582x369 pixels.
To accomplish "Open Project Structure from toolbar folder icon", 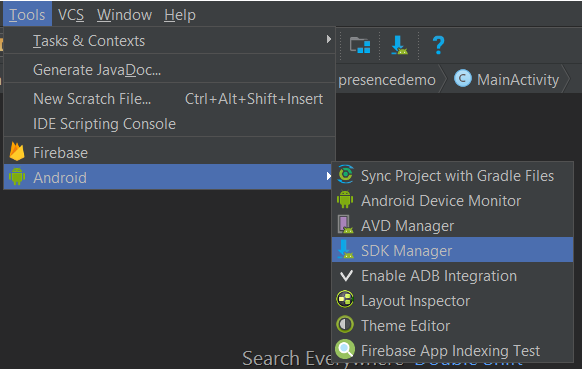I will [360, 45].
